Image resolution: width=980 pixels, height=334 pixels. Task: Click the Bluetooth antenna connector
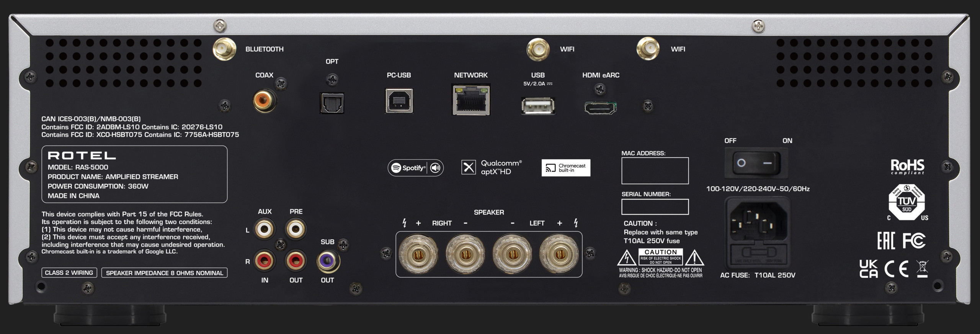pos(224,49)
